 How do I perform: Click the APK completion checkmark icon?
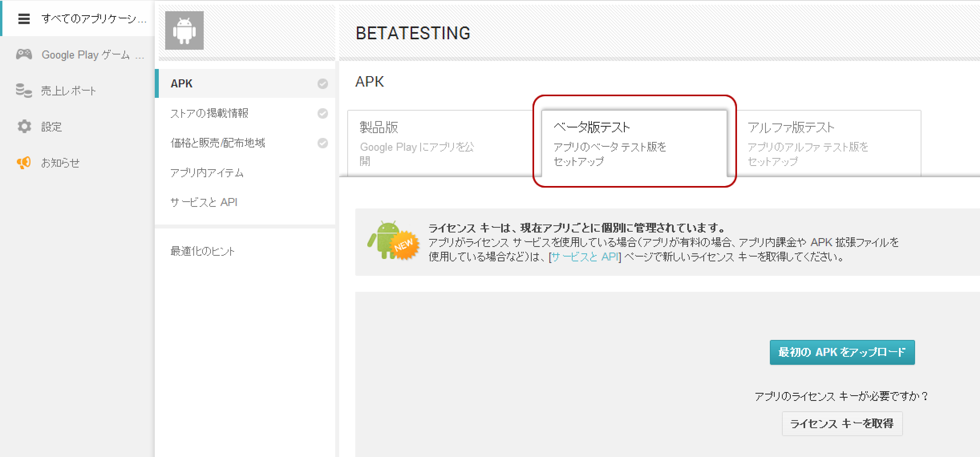tap(323, 83)
